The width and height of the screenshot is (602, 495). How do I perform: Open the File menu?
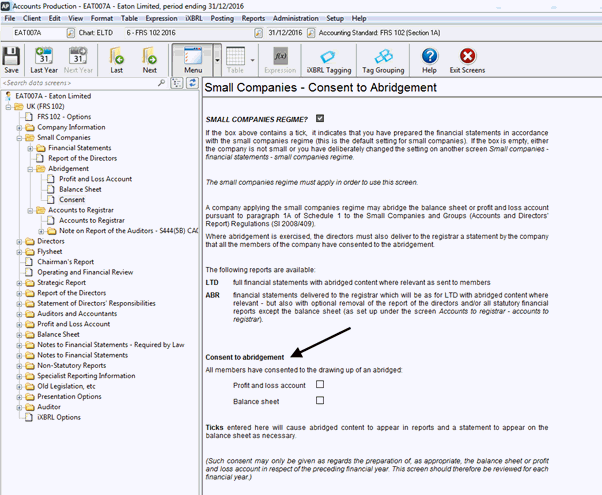[x=10, y=18]
